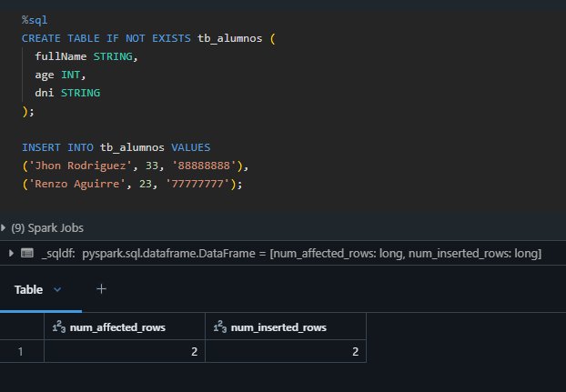Click the (9) Spark Jobs label
Image resolution: width=566 pixels, height=392 pixels.
click(x=47, y=228)
